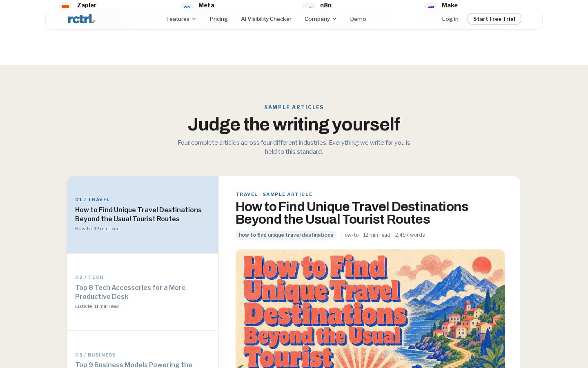
Task: Select the 01 / Travel article tab
Action: (x=143, y=215)
